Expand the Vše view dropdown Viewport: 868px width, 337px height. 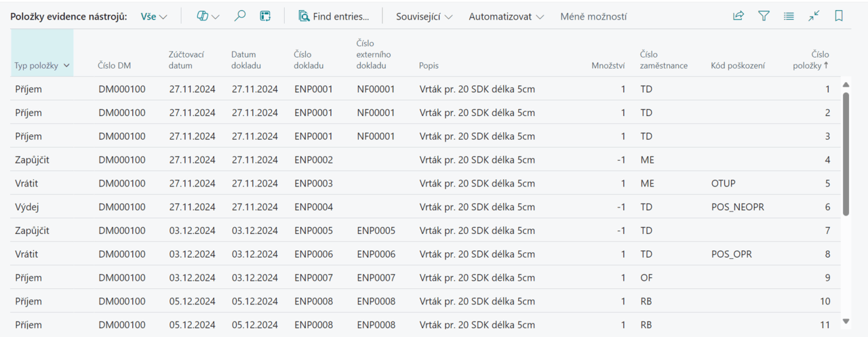[x=154, y=16]
